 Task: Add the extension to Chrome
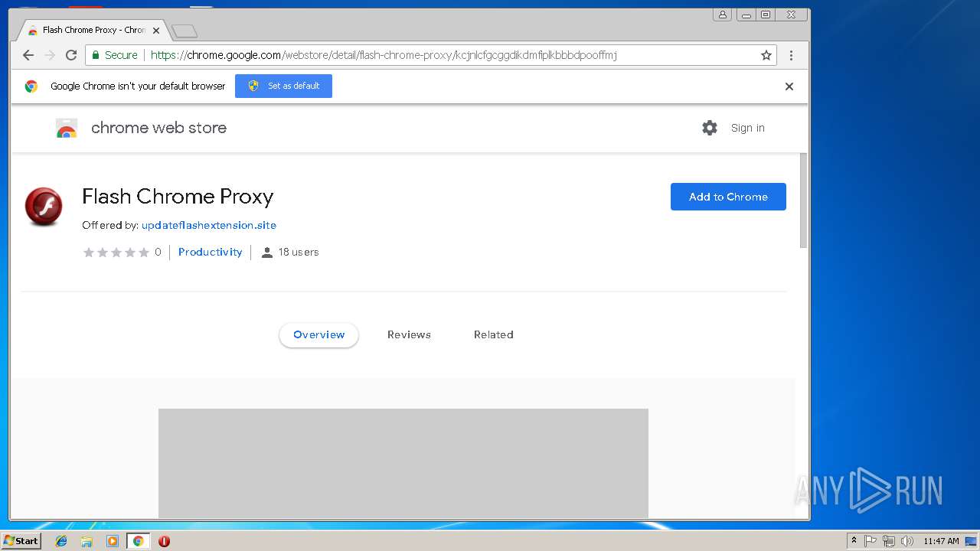728,197
